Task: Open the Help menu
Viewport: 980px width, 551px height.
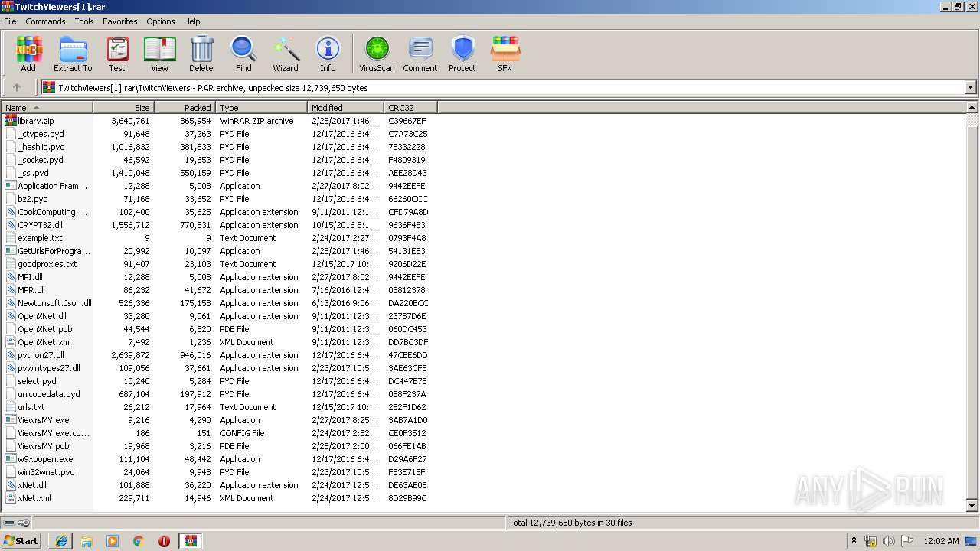Action: click(x=192, y=21)
